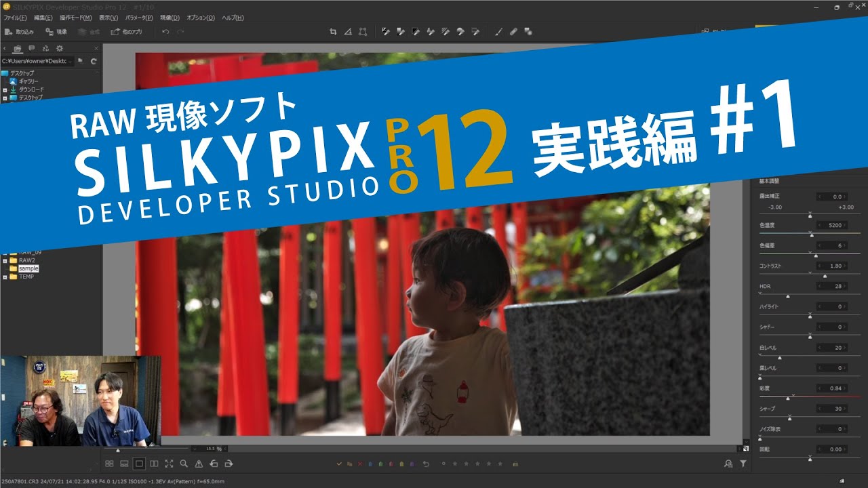Click the 色温度 color temperature slider
Viewport: 868px width, 488px height.
pos(810,233)
